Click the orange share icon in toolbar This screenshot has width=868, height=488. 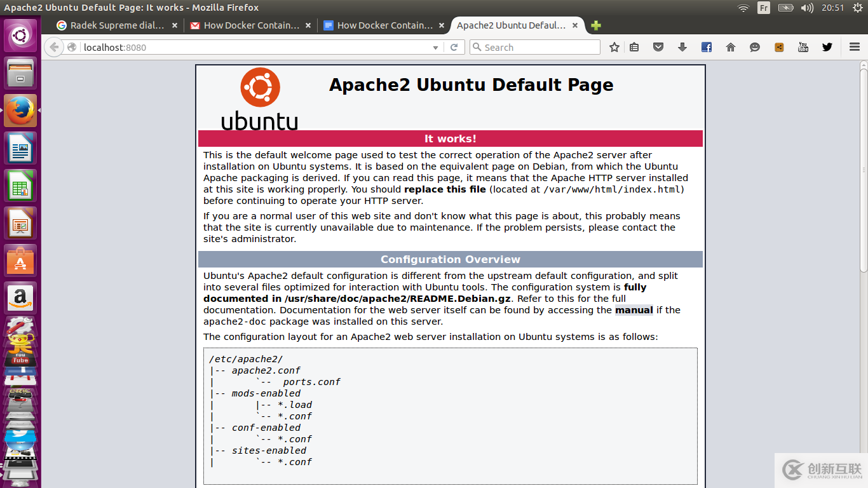coord(778,47)
